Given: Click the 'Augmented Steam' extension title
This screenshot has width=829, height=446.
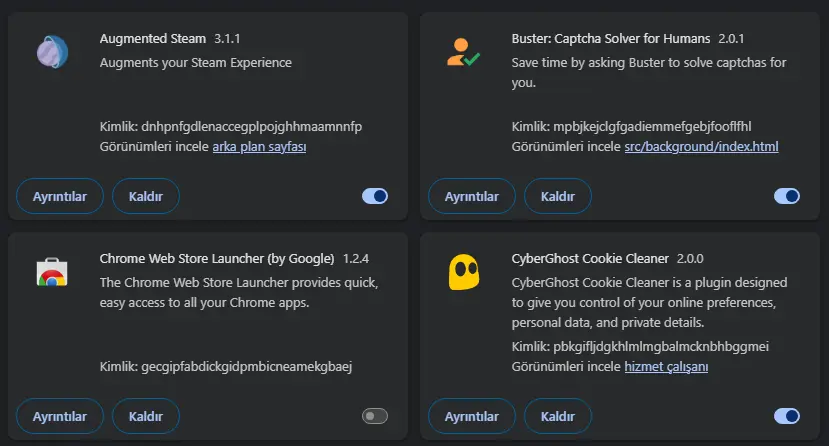Looking at the screenshot, I should [x=152, y=39].
